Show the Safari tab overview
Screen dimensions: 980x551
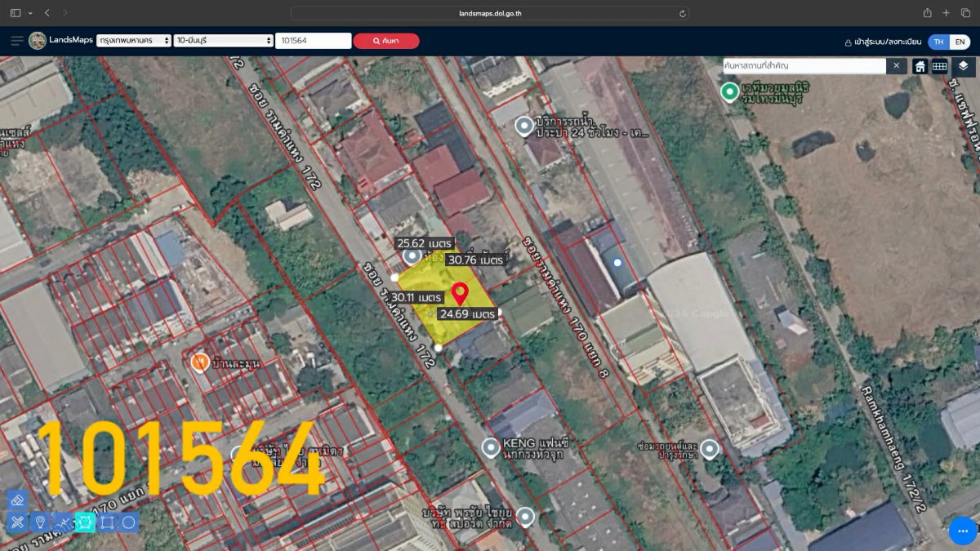(964, 13)
